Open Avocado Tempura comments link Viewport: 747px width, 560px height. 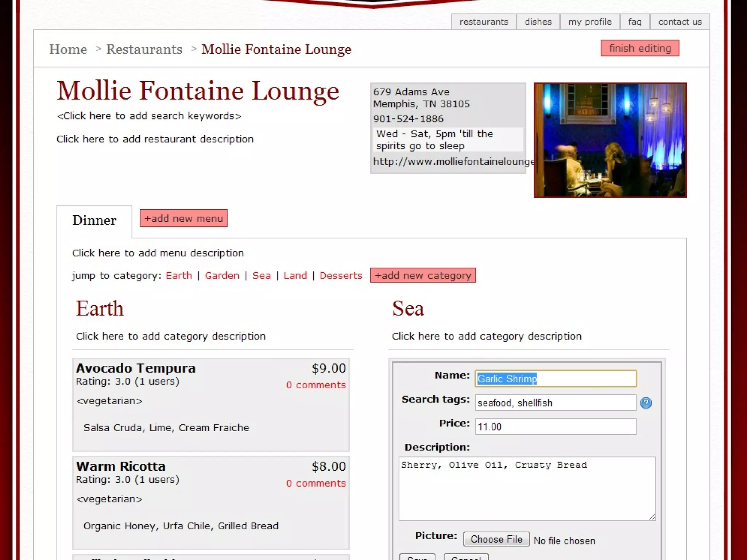pyautogui.click(x=316, y=385)
